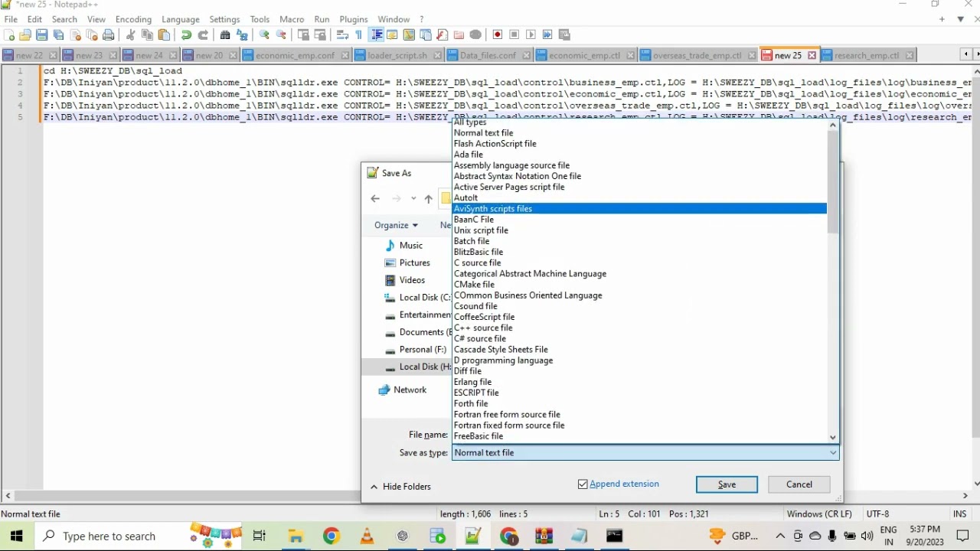Click Run macro multiple times icon
This screenshot has width=980, height=551.
click(x=547, y=34)
